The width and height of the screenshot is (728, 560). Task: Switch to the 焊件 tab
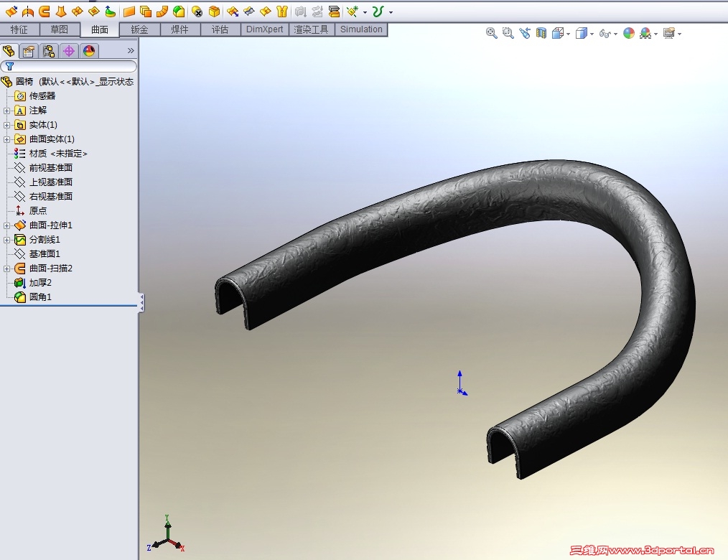click(x=179, y=29)
